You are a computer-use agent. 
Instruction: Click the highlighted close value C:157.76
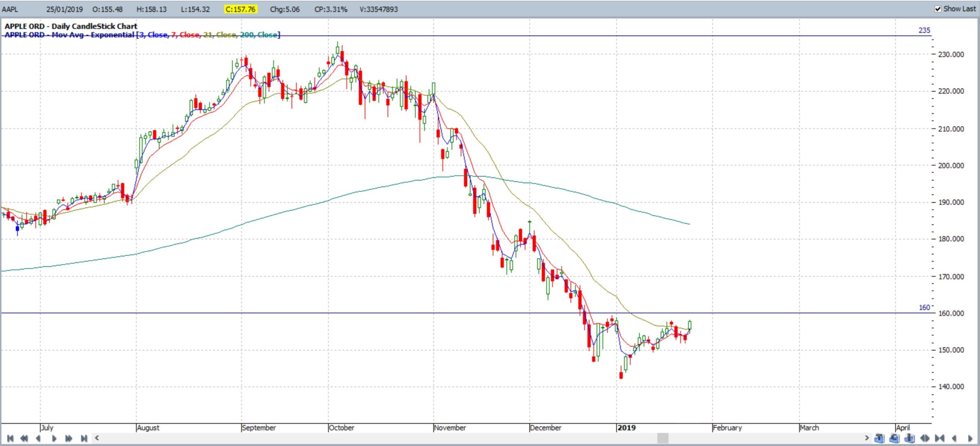click(240, 9)
